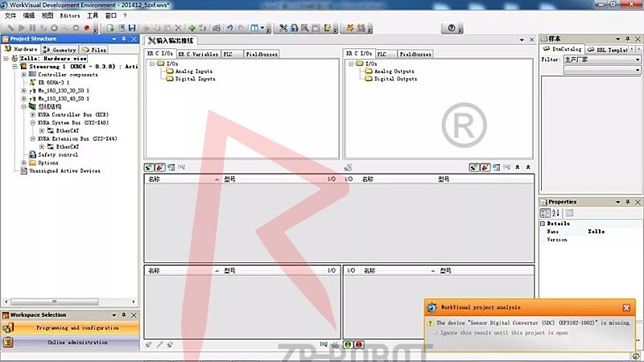Switch to the Geometry tab
The image size is (644, 362).
[58, 50]
